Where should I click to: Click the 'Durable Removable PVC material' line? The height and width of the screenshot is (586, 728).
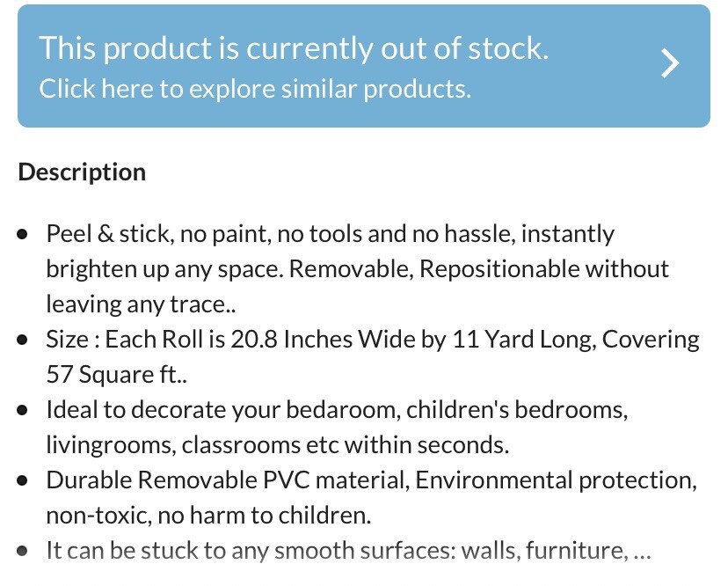click(x=371, y=480)
